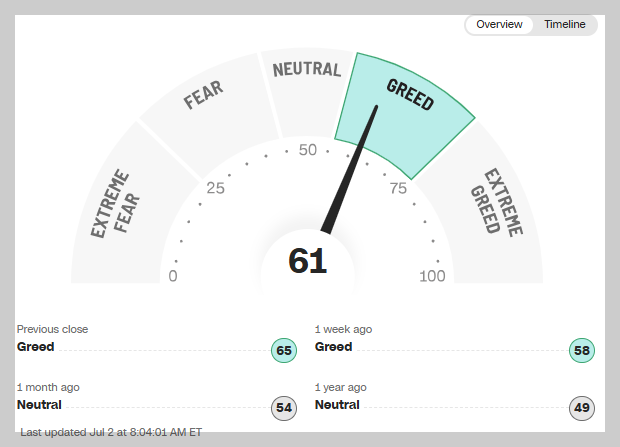
Task: Click the 1 week ago 58 badge
Action: click(582, 350)
